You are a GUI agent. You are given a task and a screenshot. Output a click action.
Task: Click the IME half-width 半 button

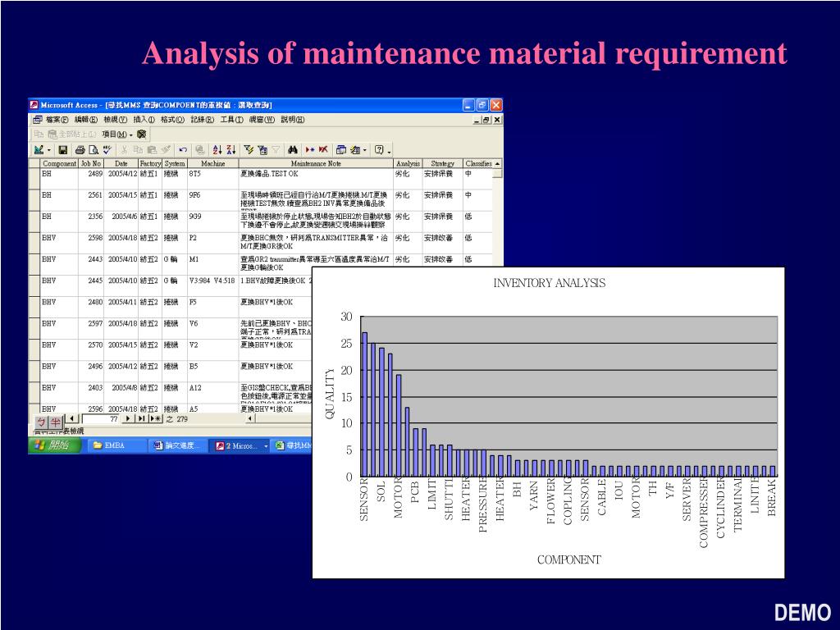click(x=55, y=422)
